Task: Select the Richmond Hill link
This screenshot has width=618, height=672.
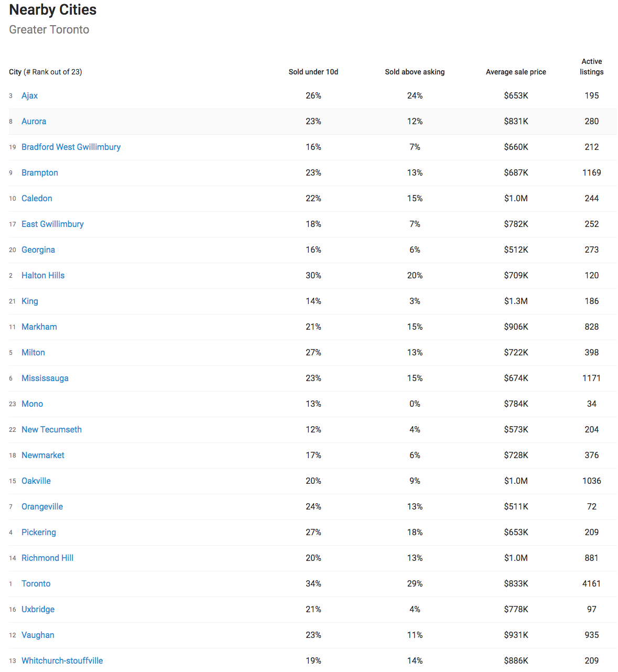Action: (47, 558)
